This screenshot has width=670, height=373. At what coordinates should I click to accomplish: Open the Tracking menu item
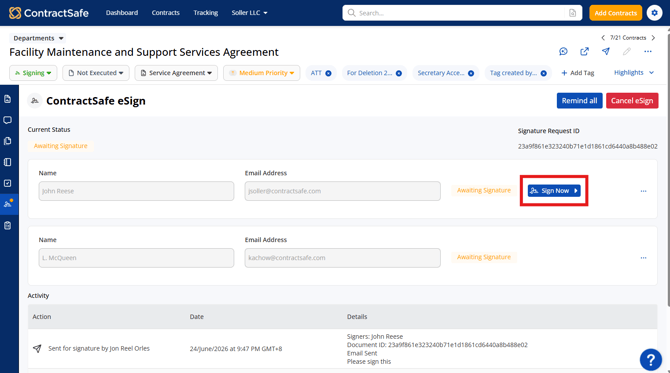point(206,13)
